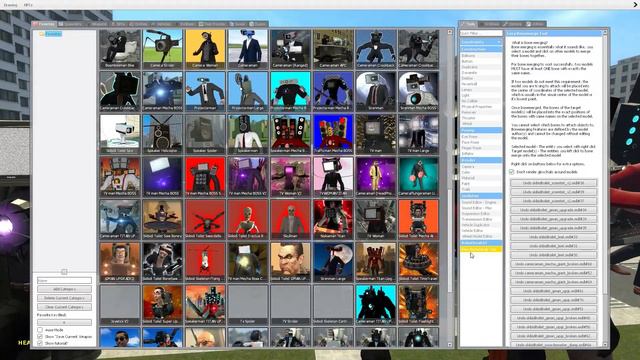Viewport: 640px width, 360px height.
Task: Click the category Name text field
Action: (64, 280)
